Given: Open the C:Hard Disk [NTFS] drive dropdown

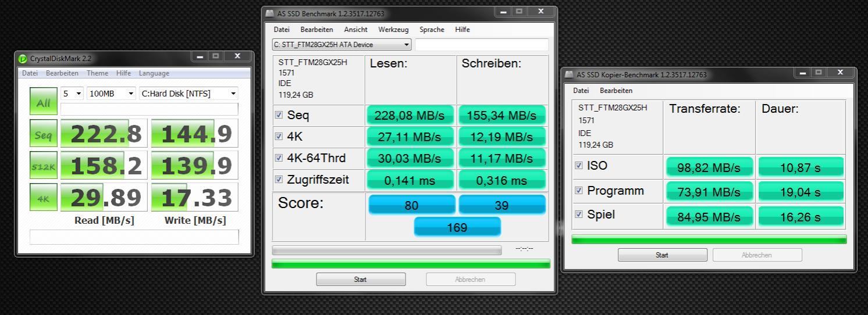Looking at the screenshot, I should 188,93.
